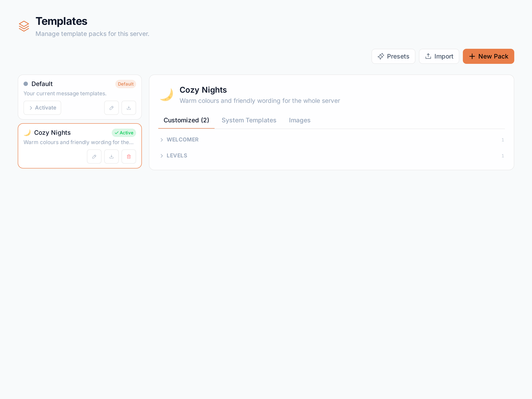The width and height of the screenshot is (532, 399).
Task: Click the grey dot beside Default pack name
Action: pyautogui.click(x=26, y=84)
